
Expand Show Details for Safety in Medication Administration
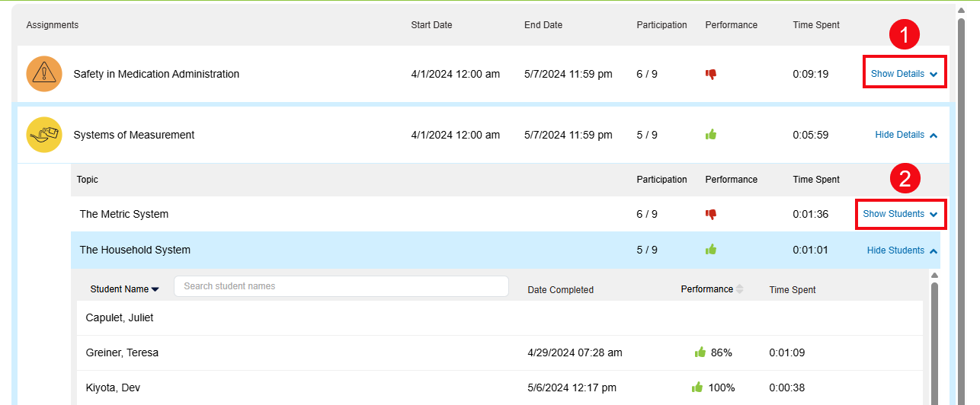(x=904, y=74)
